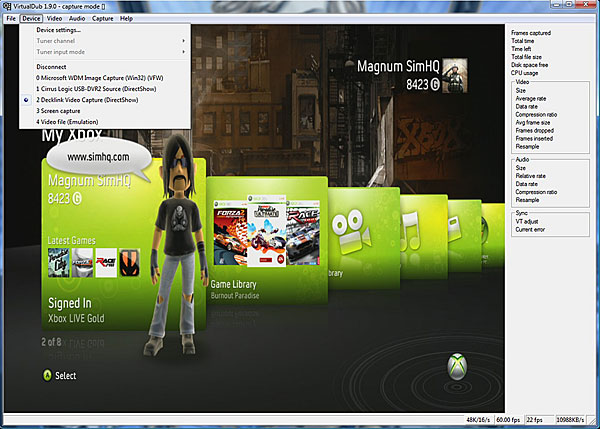The height and width of the screenshot is (429, 600).
Task: Click first Latest Games thumbnail
Action: (x=59, y=263)
